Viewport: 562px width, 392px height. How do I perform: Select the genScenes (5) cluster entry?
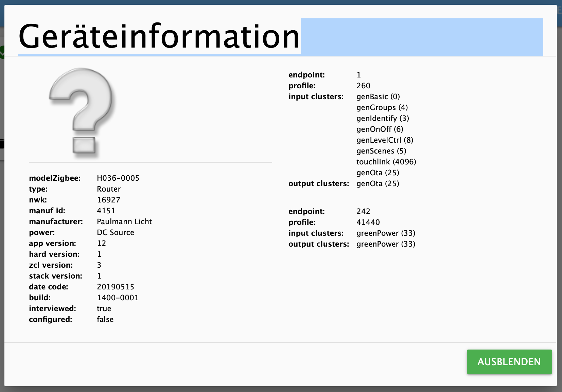tap(381, 151)
